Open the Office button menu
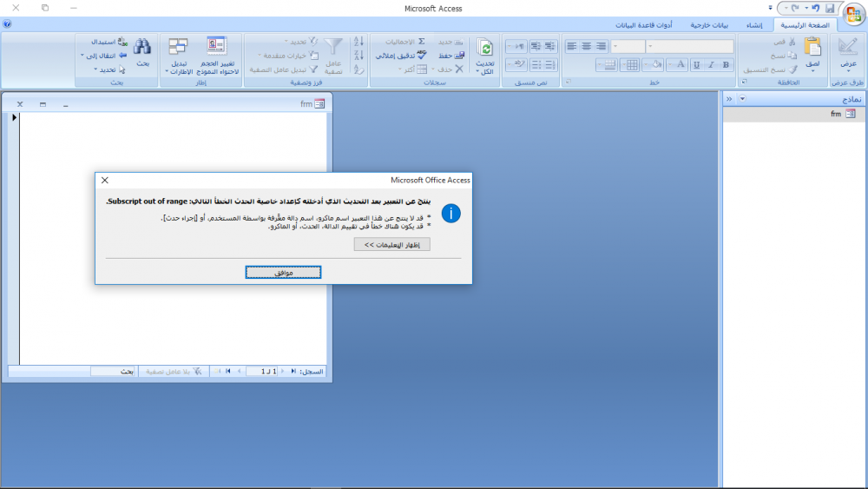868x489 pixels. [853, 14]
